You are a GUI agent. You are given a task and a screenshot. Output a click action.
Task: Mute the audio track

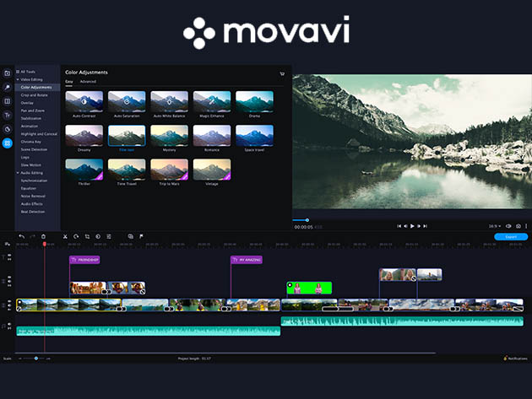click(x=9, y=324)
